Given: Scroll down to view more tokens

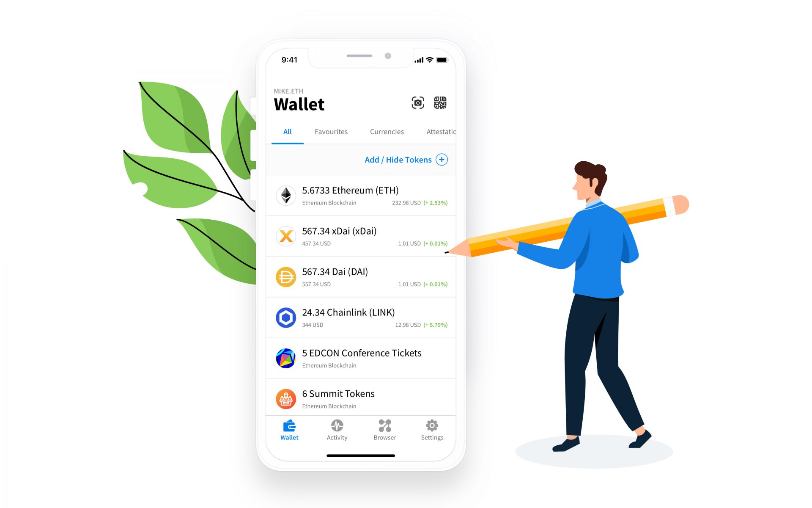Looking at the screenshot, I should [x=359, y=293].
